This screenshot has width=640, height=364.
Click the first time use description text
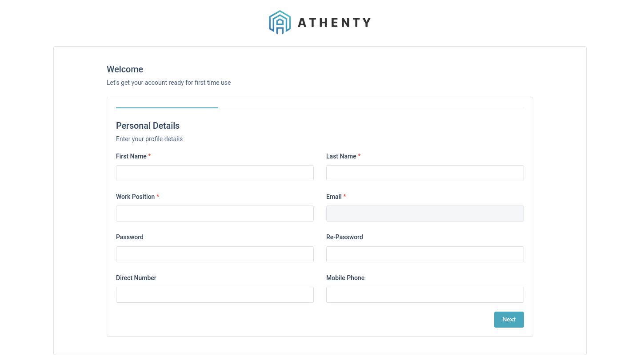tap(168, 83)
